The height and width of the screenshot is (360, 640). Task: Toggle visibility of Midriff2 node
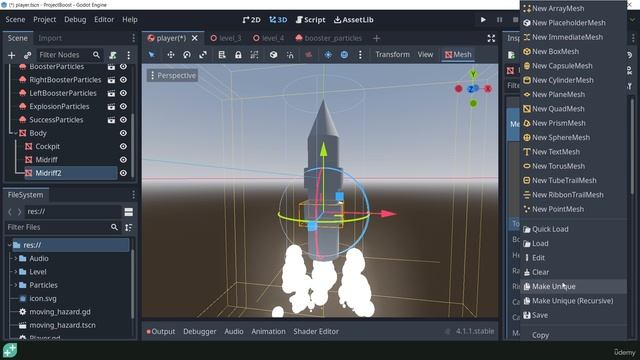click(x=123, y=173)
